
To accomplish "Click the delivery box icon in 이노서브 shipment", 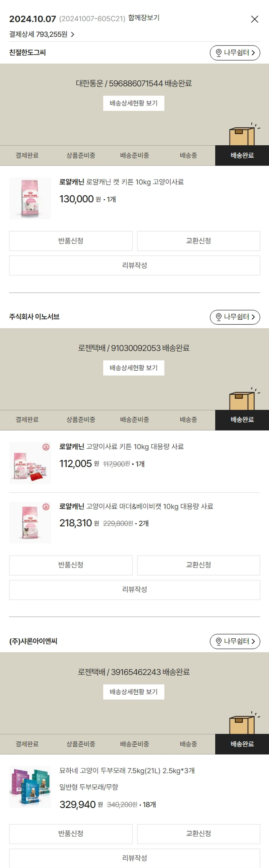I will 243,399.
